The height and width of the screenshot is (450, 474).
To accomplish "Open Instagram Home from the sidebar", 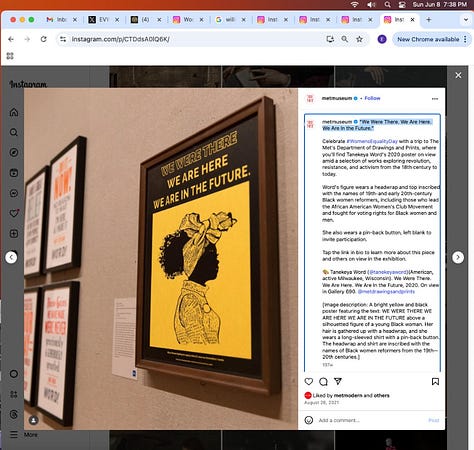I will coord(14,112).
